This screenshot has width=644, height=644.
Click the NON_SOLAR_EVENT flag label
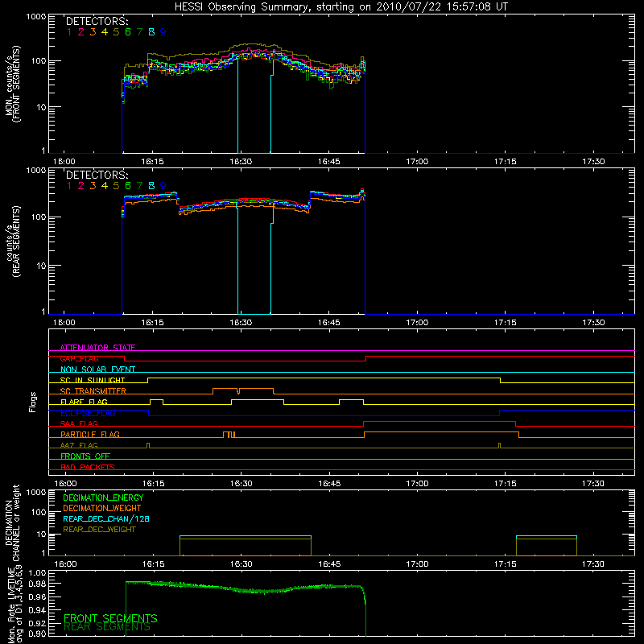pyautogui.click(x=97, y=369)
